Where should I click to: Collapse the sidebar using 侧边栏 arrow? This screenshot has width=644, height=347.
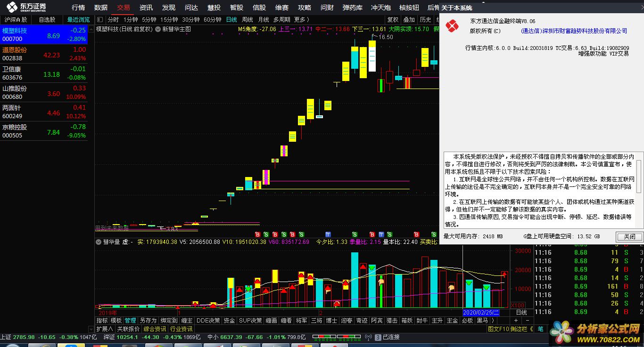[x=522, y=329]
